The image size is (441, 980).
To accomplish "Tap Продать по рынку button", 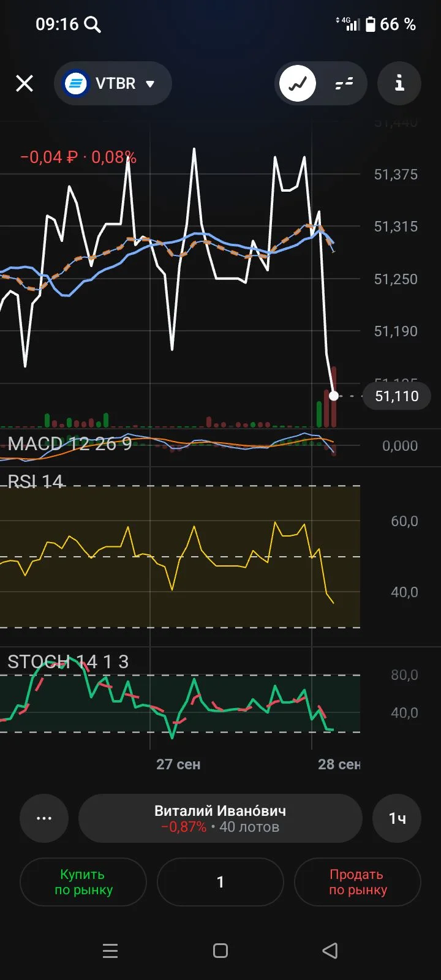I will pyautogui.click(x=358, y=882).
